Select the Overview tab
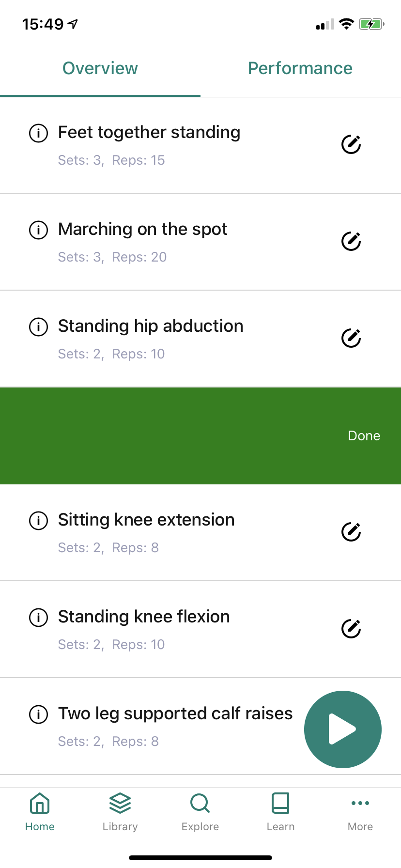Screen dimensions: 401x868 [x=100, y=68]
